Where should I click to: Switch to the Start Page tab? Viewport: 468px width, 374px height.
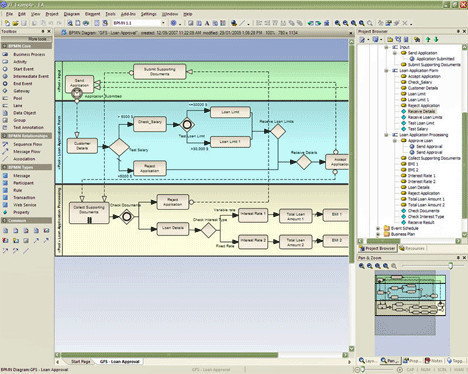coord(81,362)
